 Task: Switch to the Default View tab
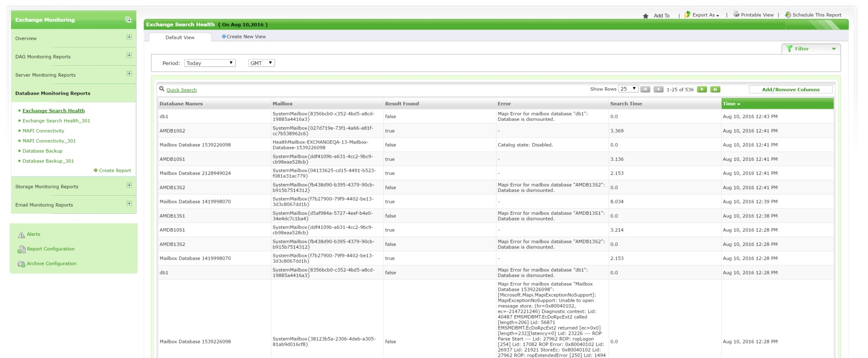[180, 37]
